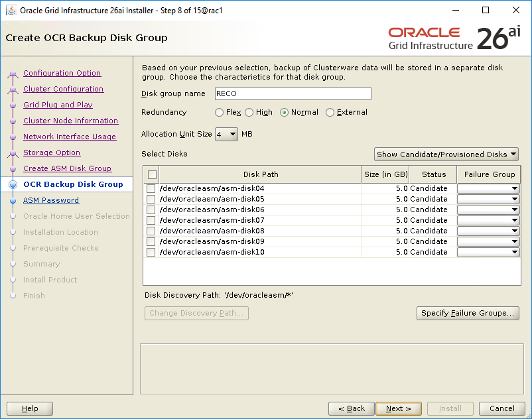The width and height of the screenshot is (532, 419).
Task: Maximize the installer window
Action: 486,10
